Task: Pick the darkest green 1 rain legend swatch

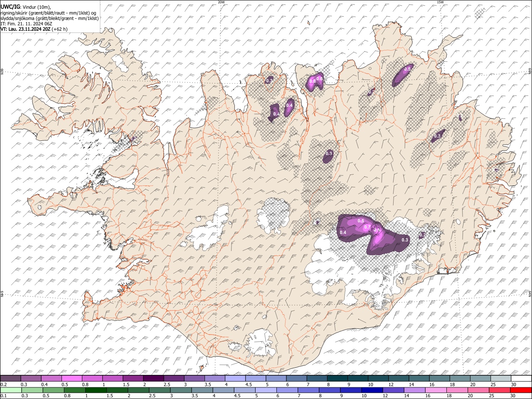Action: click(x=96, y=390)
